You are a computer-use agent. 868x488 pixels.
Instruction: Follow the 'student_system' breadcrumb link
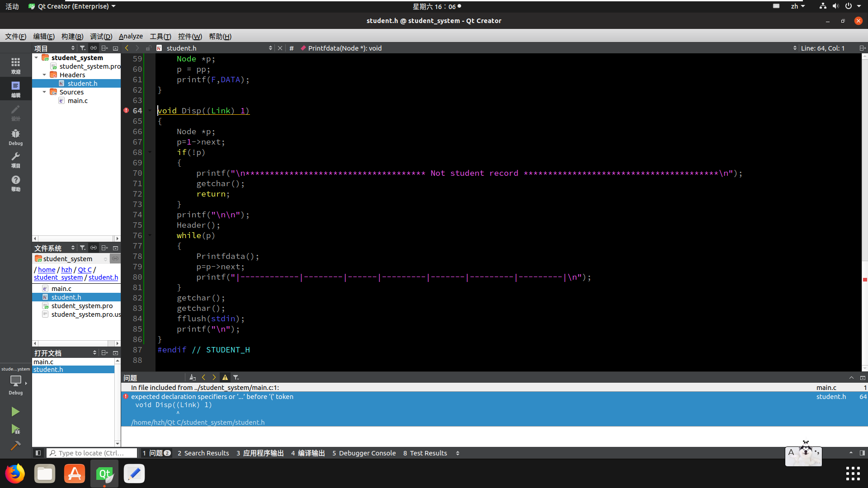(x=58, y=277)
